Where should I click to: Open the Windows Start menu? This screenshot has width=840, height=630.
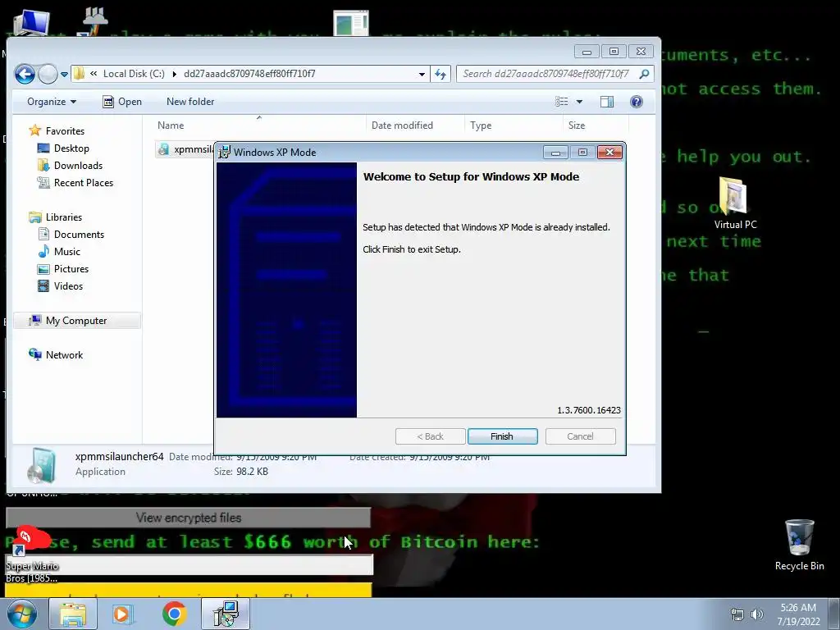(21, 614)
